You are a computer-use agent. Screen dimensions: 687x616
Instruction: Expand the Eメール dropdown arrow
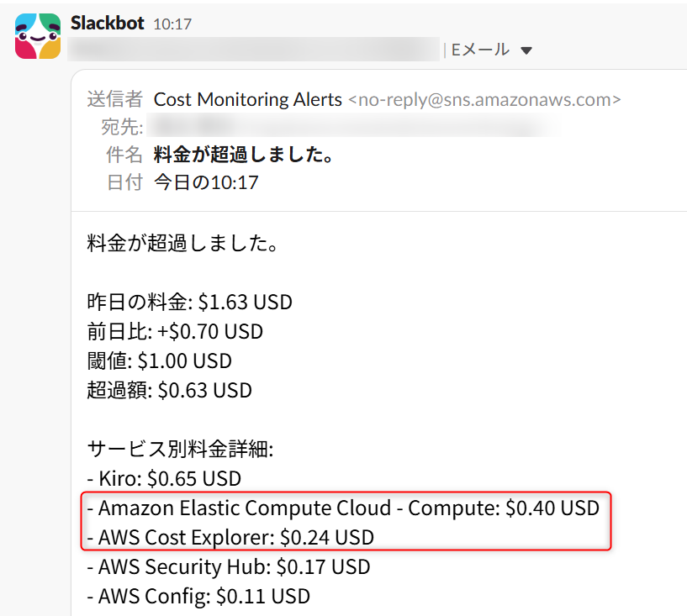tap(526, 51)
